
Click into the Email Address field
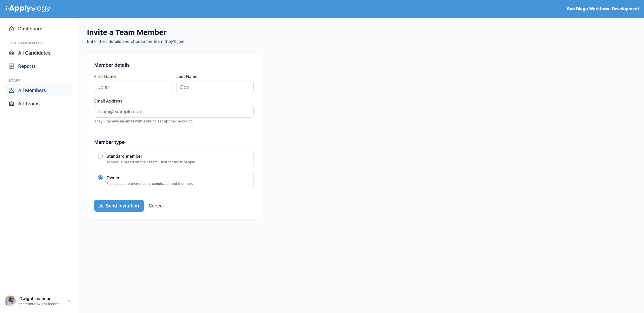(x=174, y=111)
